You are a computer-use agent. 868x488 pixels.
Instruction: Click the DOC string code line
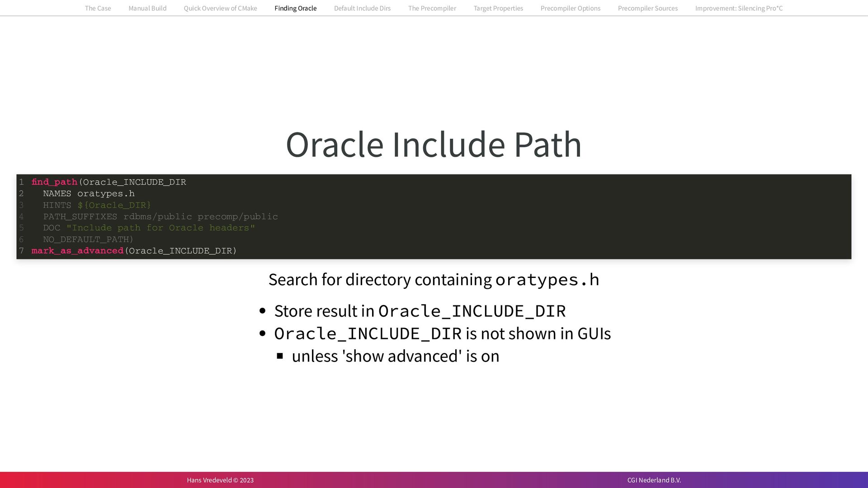click(x=149, y=228)
